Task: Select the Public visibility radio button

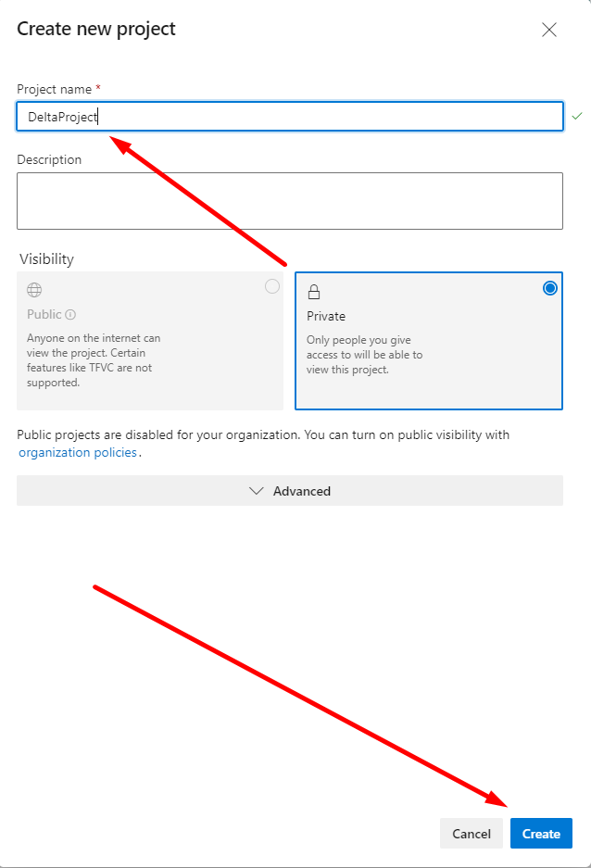Action: coord(272,287)
